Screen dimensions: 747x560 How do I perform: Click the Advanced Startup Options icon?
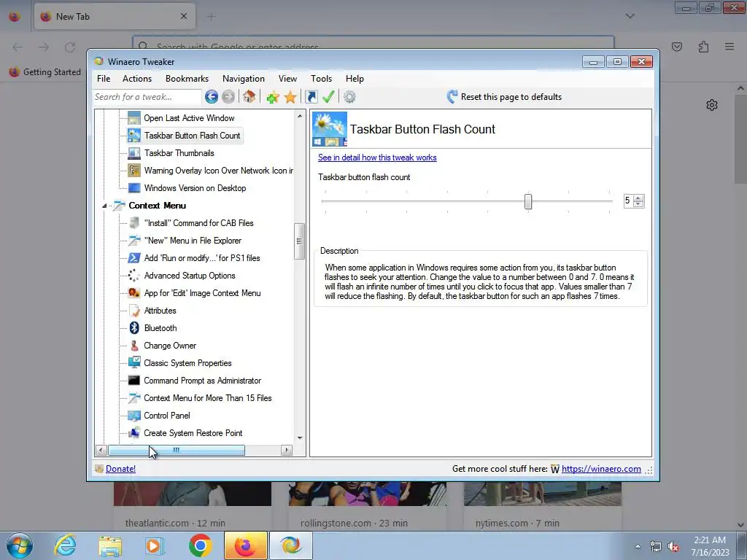(x=134, y=275)
